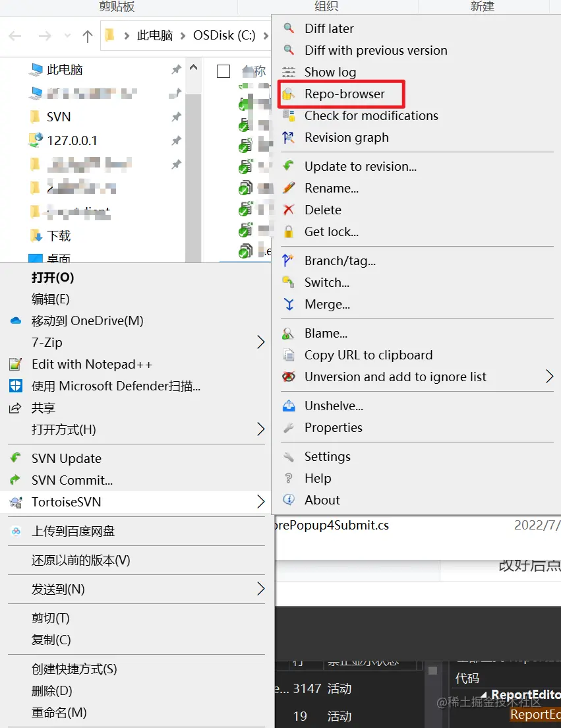The image size is (561, 728).
Task: Click the Check for modifications icon
Action: 289,115
